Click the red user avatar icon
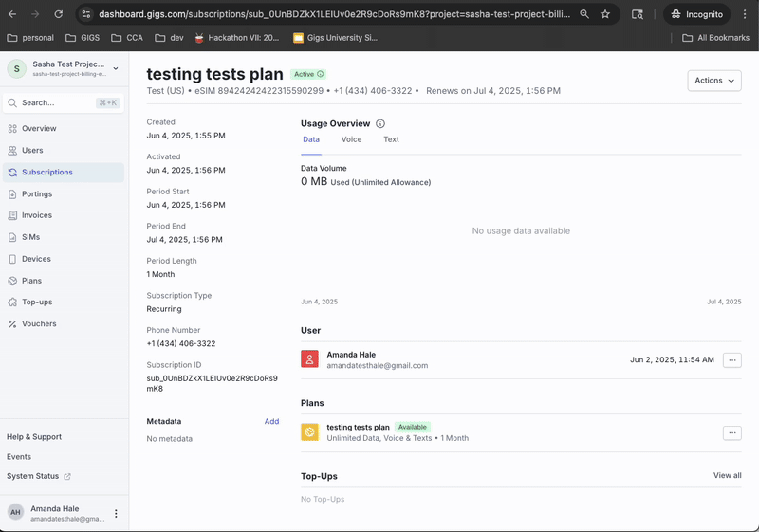 tap(309, 359)
